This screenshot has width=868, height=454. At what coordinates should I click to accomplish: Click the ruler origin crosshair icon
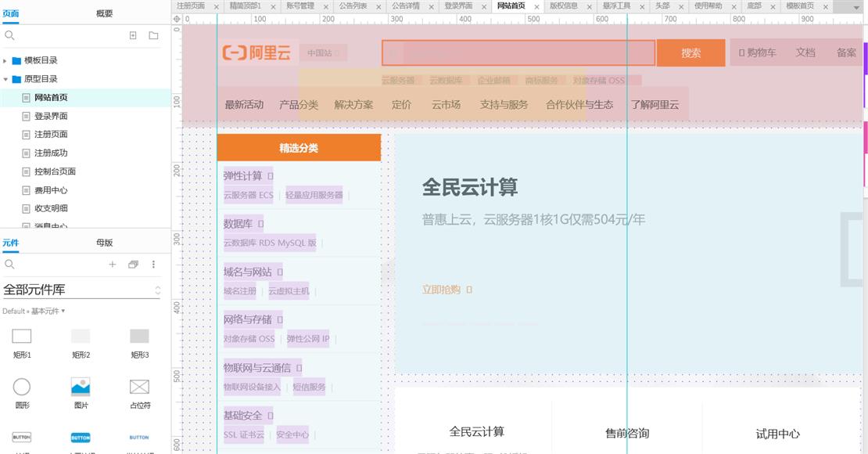pyautogui.click(x=178, y=19)
